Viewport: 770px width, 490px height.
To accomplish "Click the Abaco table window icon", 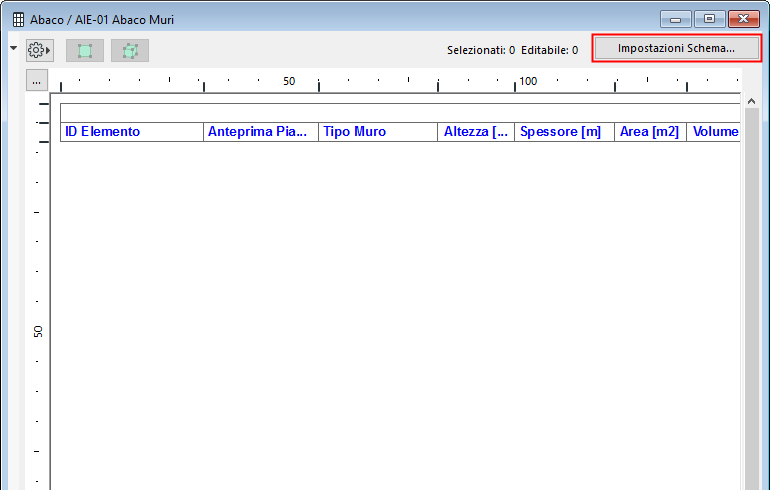I will tap(18, 20).
